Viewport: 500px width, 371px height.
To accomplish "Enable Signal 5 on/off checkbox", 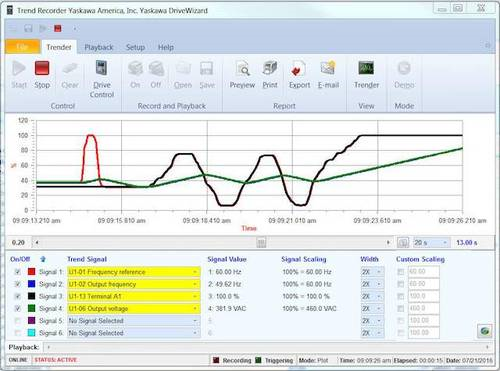I will click(18, 321).
